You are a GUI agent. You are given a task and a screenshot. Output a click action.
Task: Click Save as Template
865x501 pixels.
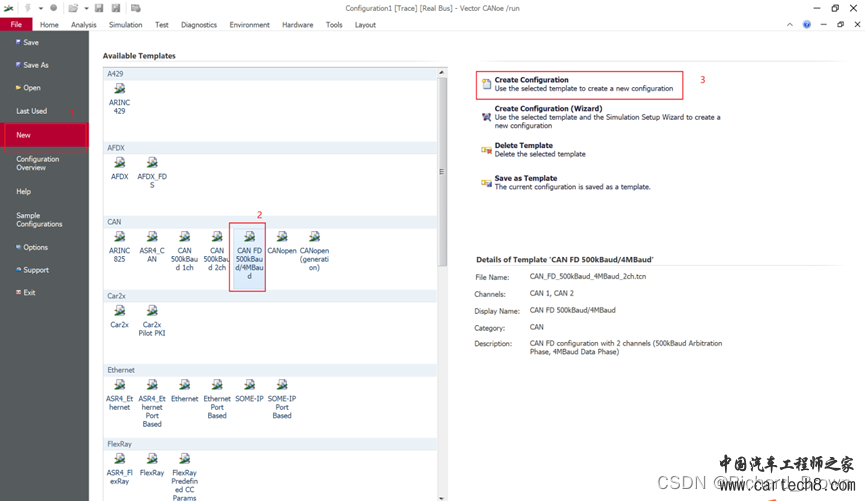point(525,179)
